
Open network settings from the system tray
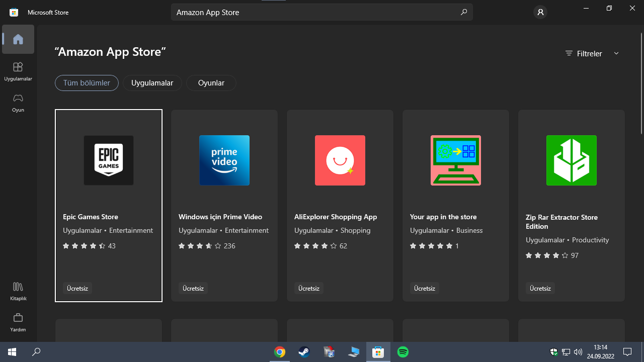tap(566, 352)
